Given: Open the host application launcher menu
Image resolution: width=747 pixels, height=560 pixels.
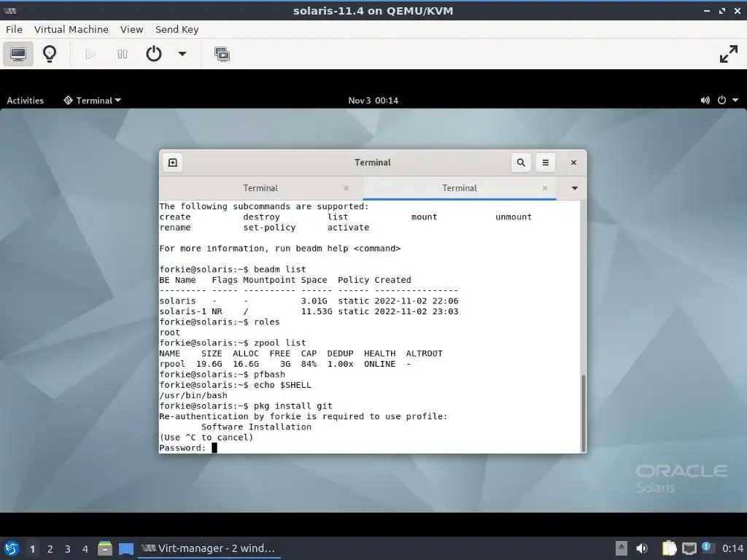Looking at the screenshot, I should pyautogui.click(x=12, y=548).
